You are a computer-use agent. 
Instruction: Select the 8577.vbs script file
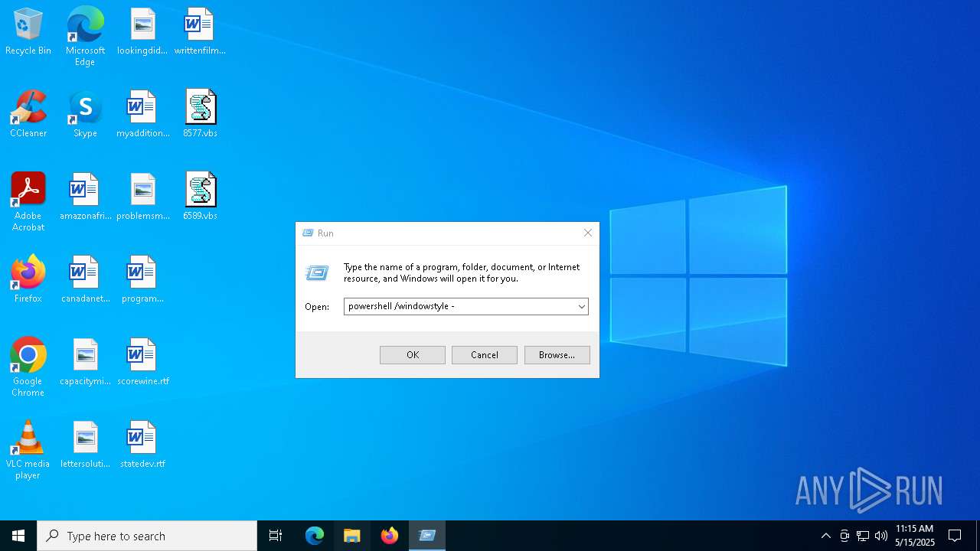pyautogui.click(x=200, y=114)
